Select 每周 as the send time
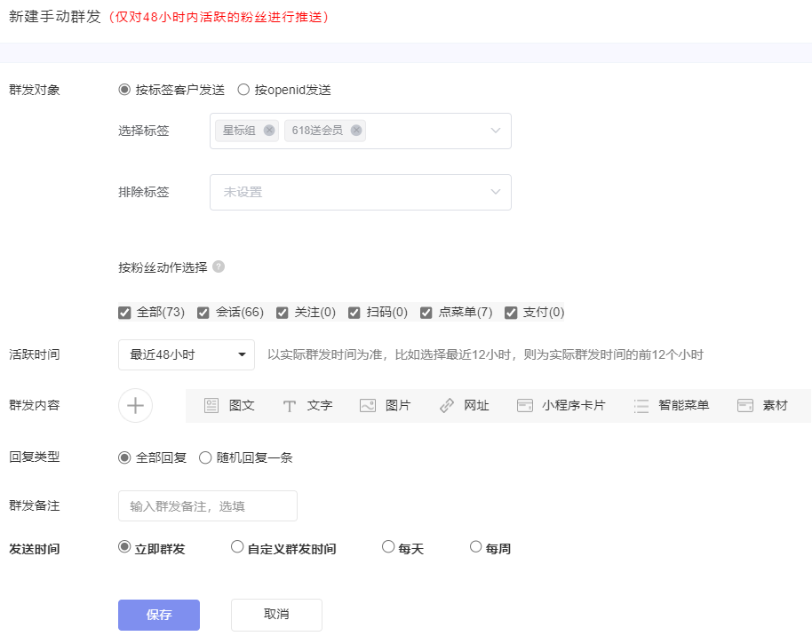The width and height of the screenshot is (812, 644). tap(475, 546)
